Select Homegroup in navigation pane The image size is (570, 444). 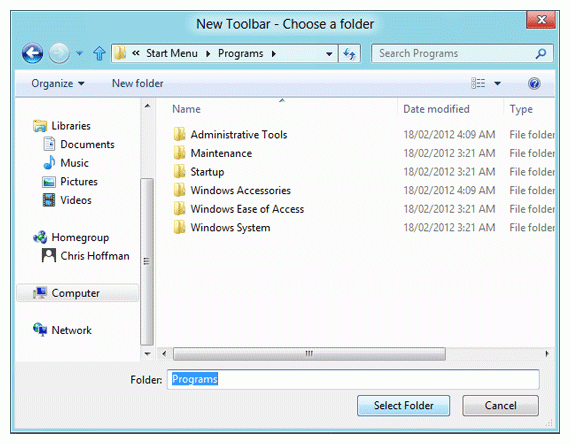(x=80, y=237)
